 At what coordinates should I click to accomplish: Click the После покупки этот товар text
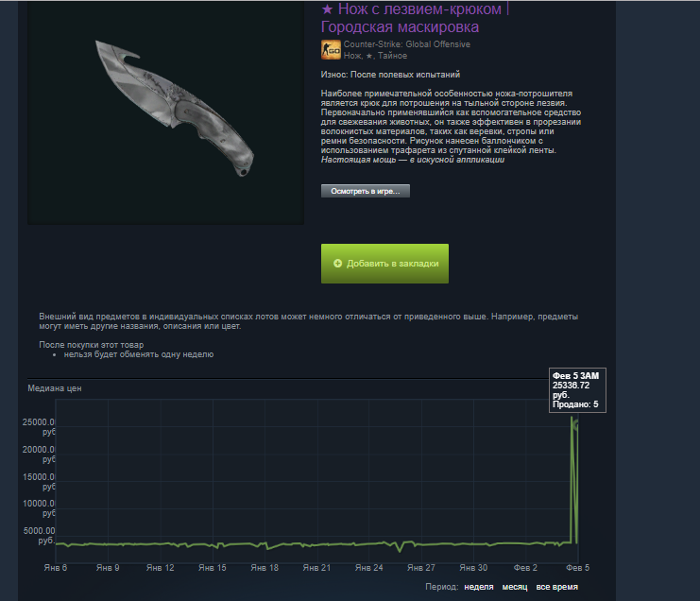(91, 345)
